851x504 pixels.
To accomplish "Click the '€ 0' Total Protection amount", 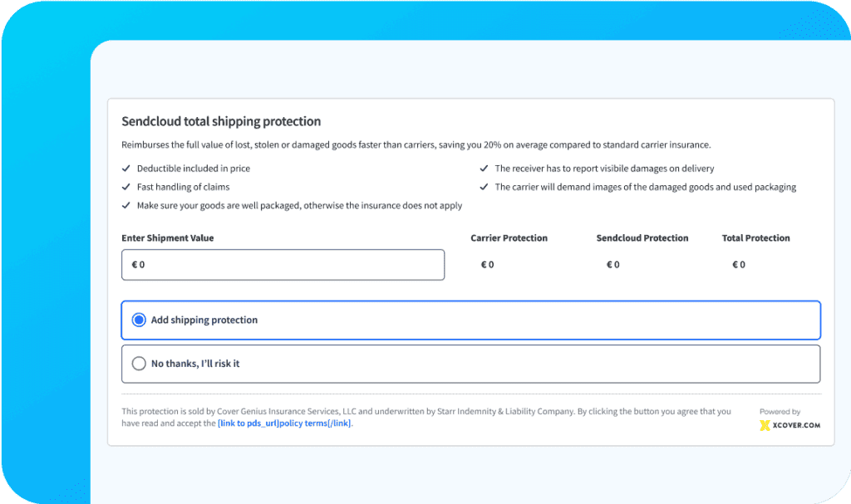I will tap(739, 264).
